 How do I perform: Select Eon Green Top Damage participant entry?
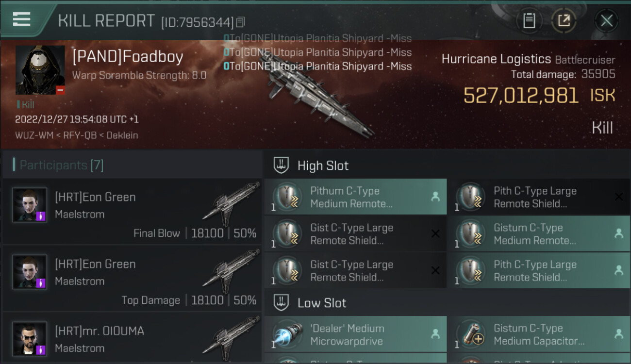pyautogui.click(x=132, y=279)
